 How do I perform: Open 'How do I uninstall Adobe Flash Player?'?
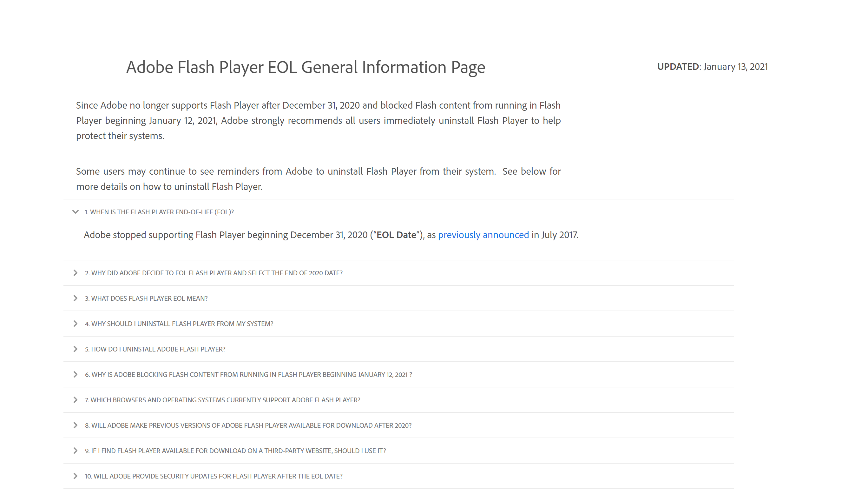(155, 349)
